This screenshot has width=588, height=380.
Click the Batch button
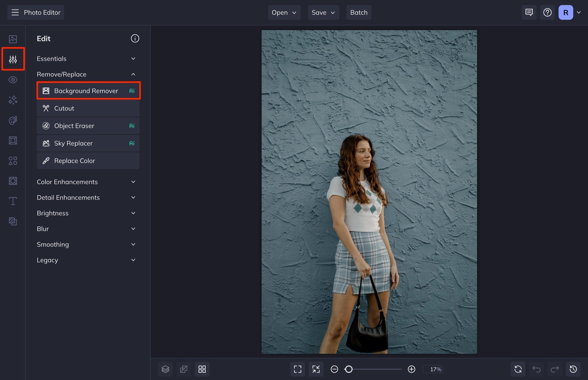pyautogui.click(x=359, y=12)
